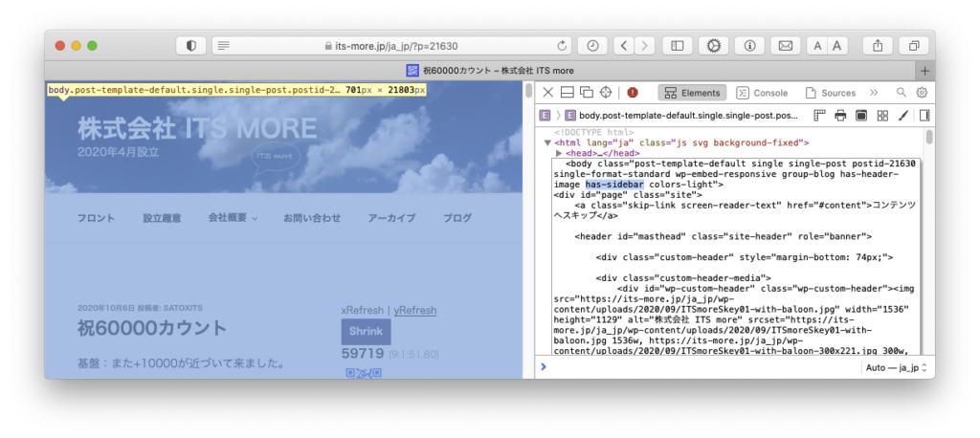
Task: Follow the yRefresh link
Action: point(414,310)
